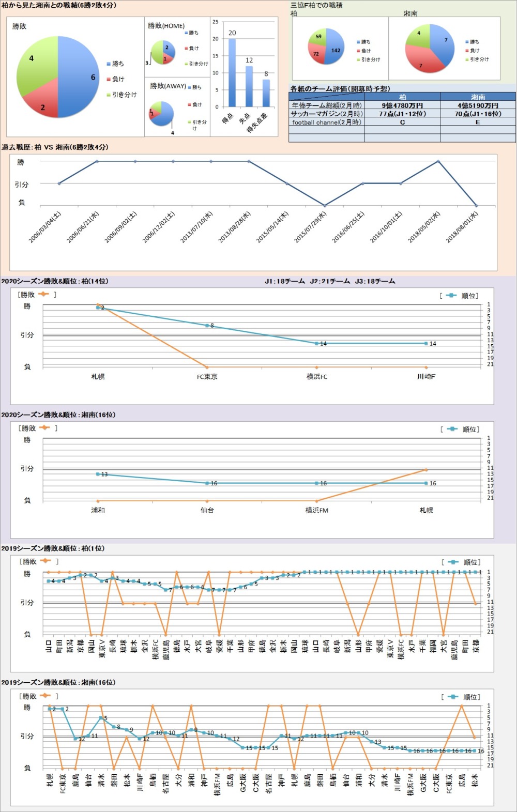
Task: Click the 失点 bar labeled 12
Action: (249, 86)
